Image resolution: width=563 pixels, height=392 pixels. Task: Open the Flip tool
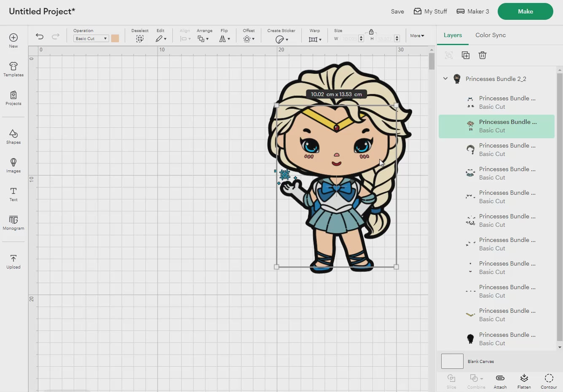pyautogui.click(x=224, y=39)
